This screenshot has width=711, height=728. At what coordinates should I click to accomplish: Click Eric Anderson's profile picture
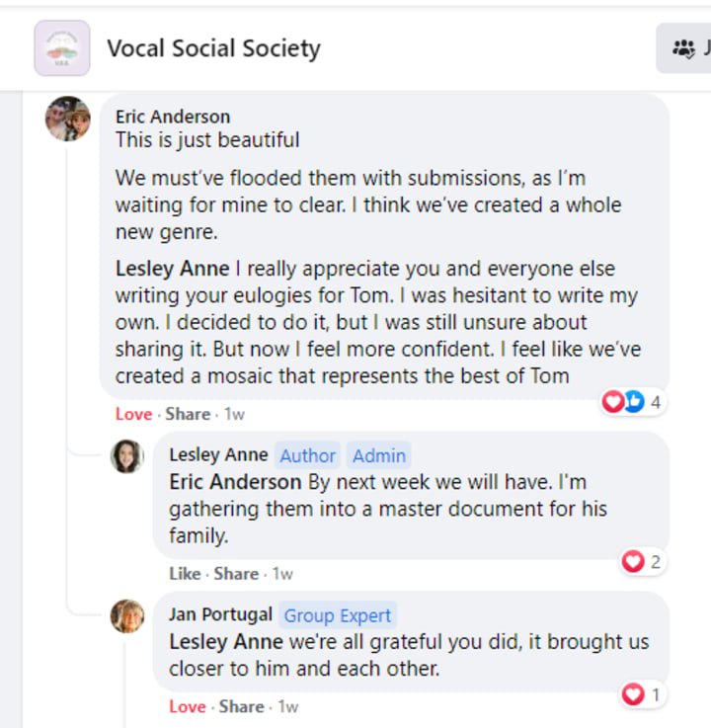68,119
